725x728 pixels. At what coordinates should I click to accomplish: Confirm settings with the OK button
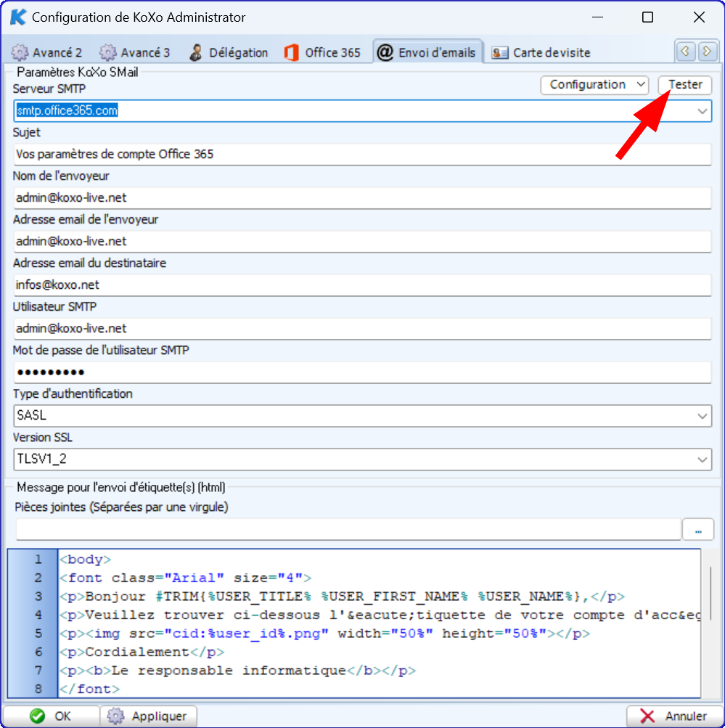(x=51, y=716)
